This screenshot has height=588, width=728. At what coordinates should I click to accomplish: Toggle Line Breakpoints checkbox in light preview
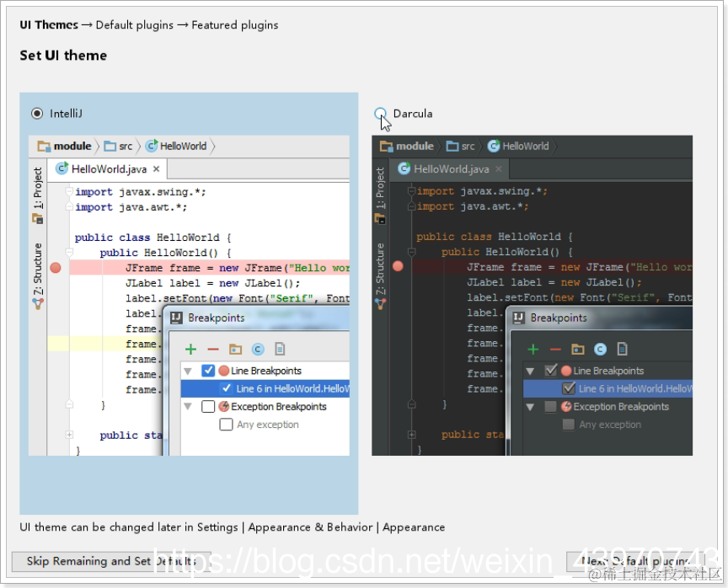208,371
